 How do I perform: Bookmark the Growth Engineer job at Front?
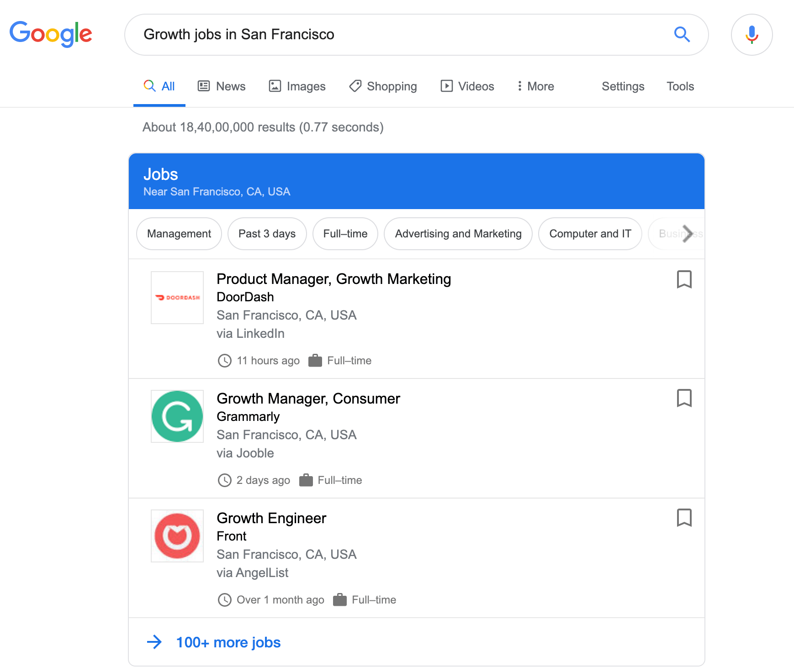684,518
